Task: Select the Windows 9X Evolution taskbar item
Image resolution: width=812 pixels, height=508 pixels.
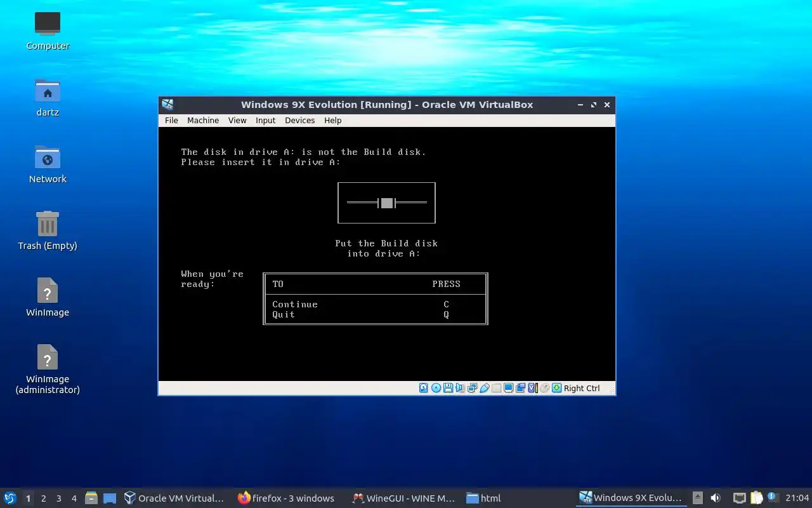Action: click(631, 498)
